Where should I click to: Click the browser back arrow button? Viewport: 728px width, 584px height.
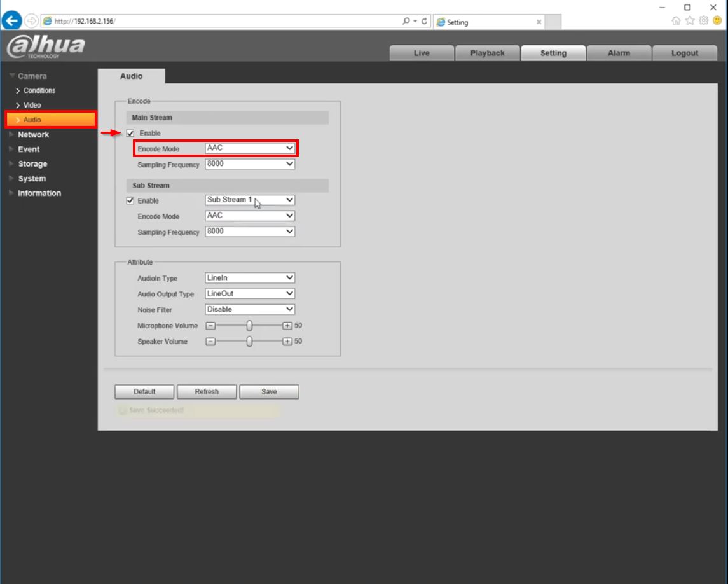pos(11,21)
